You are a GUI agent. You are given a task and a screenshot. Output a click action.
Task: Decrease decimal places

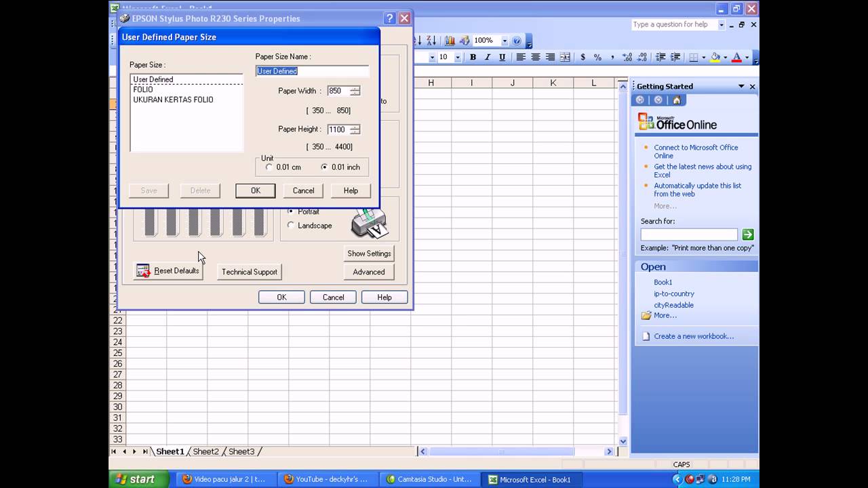(642, 58)
